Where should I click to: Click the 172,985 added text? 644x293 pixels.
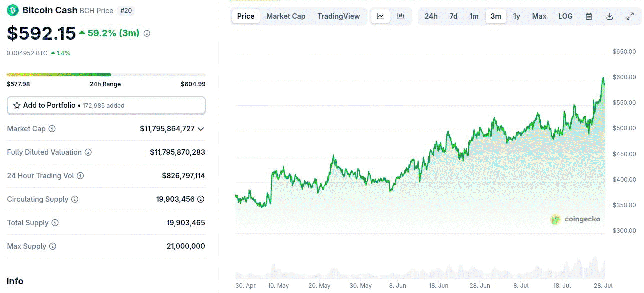pyautogui.click(x=104, y=106)
